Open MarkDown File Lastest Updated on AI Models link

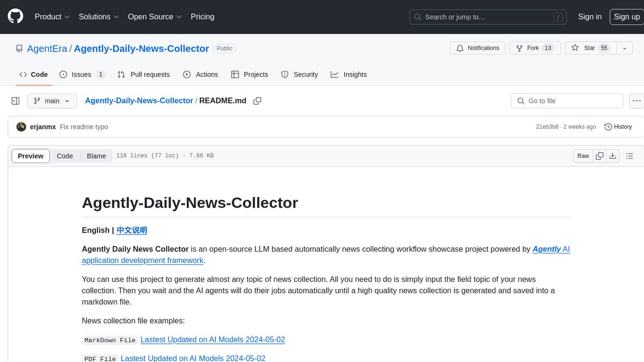tap(213, 340)
